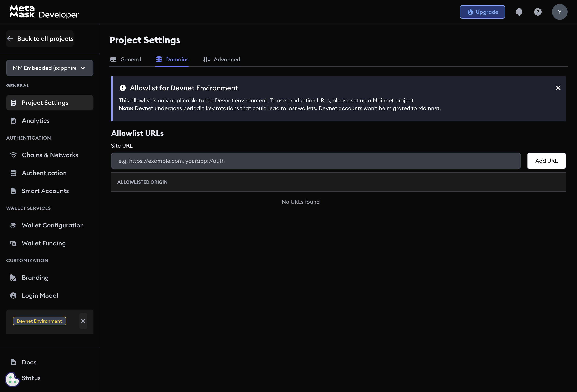577x392 pixels.
Task: Go back to all projects
Action: tap(40, 39)
